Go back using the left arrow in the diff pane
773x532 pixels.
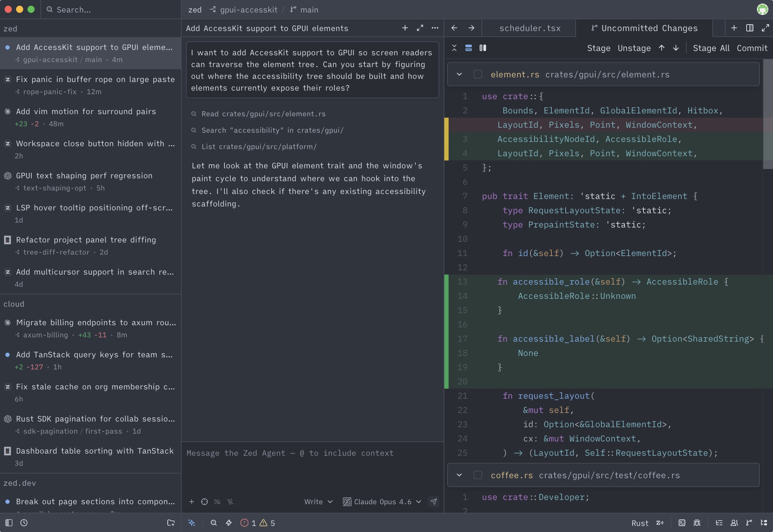pos(454,28)
